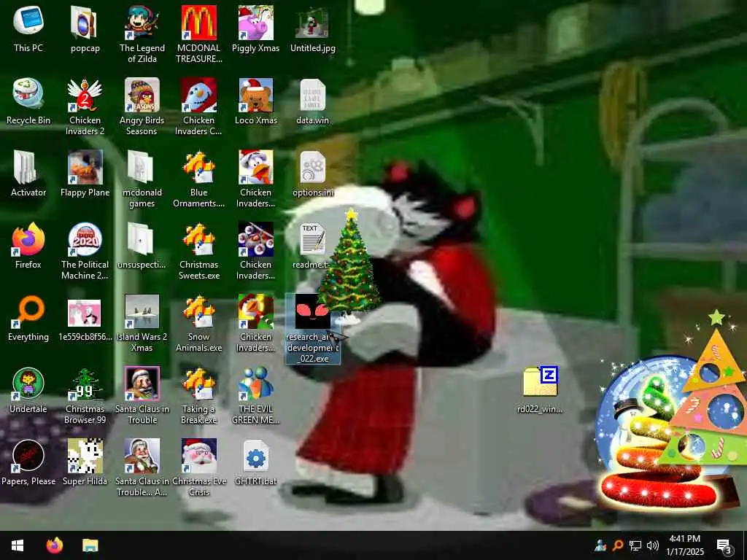Image resolution: width=747 pixels, height=560 pixels.
Task: Open network status tray icon
Action: click(635, 545)
